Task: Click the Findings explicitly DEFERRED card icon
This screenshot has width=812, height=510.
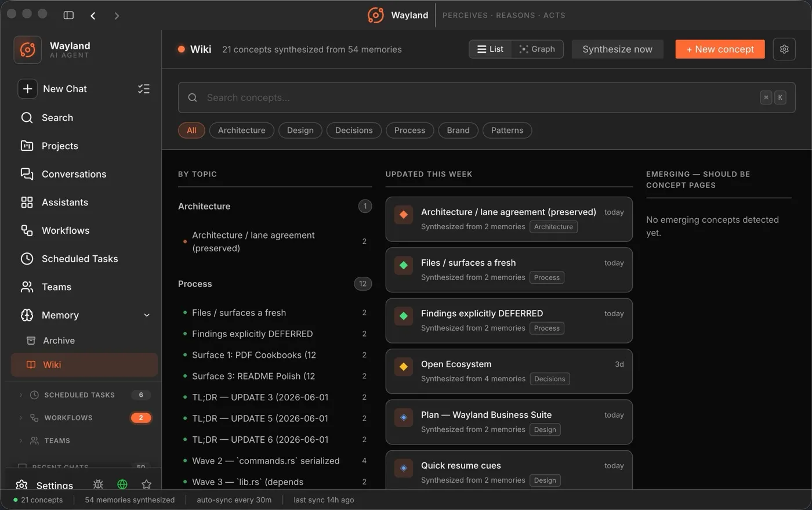Action: coord(404,316)
